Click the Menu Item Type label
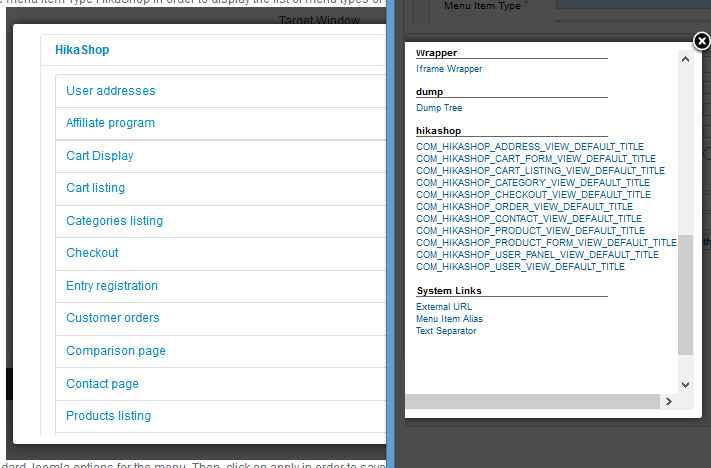The width and height of the screenshot is (711, 468). point(482,6)
